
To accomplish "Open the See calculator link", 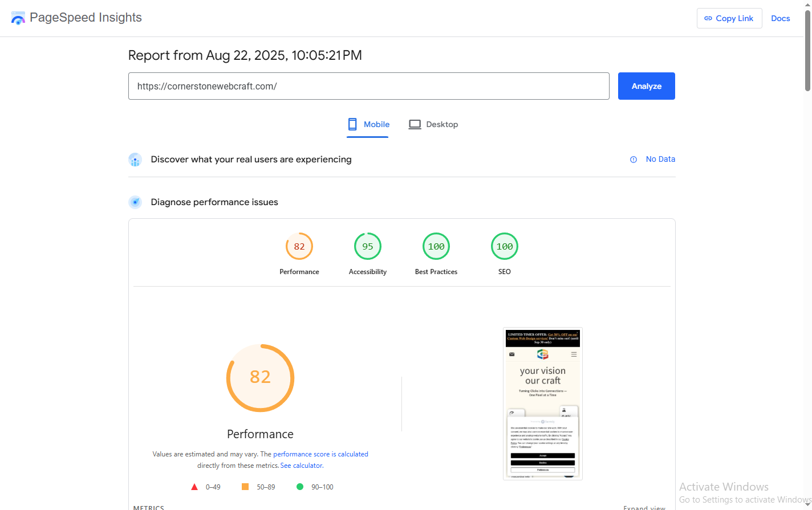I will click(x=302, y=466).
